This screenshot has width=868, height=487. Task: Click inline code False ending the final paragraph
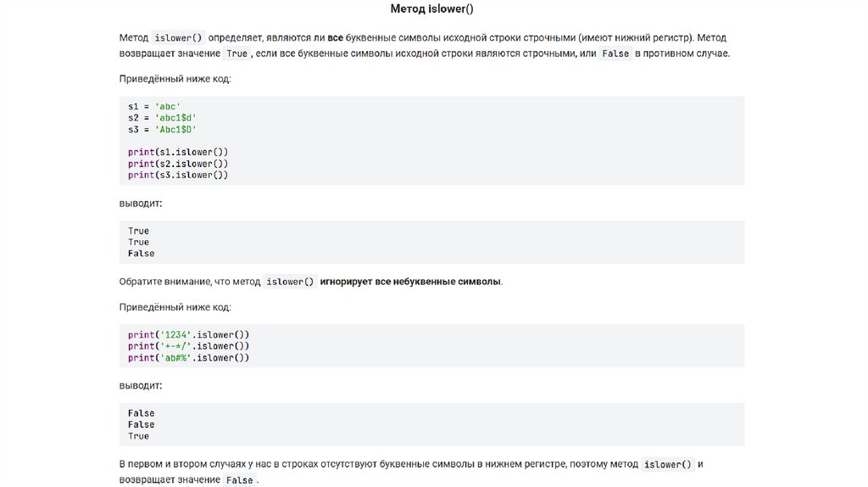(x=239, y=480)
